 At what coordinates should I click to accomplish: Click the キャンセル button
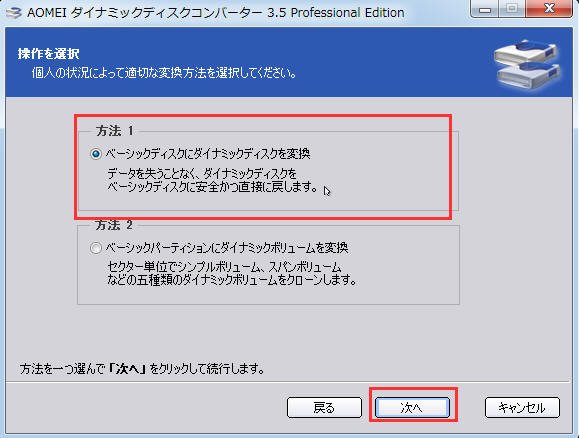pyautogui.click(x=522, y=407)
